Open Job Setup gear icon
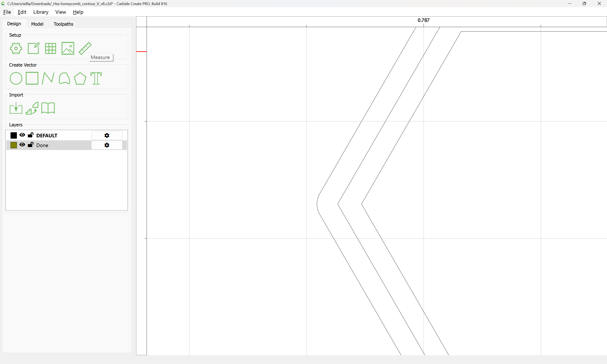 pos(16,48)
